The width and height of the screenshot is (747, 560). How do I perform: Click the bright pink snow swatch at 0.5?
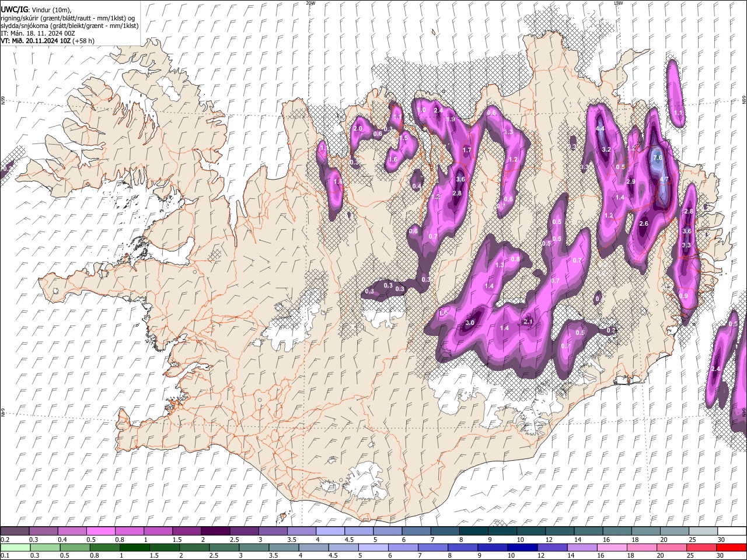tap(100, 531)
